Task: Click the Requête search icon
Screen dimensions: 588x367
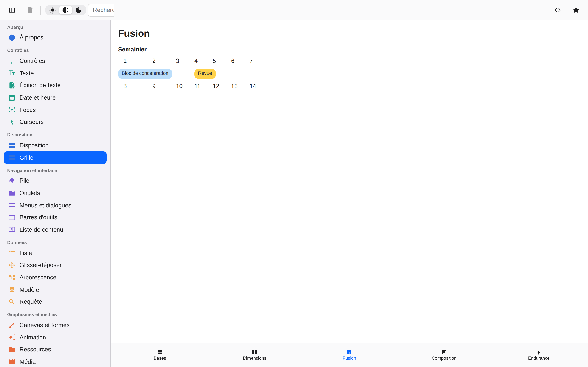Action: [x=12, y=302]
